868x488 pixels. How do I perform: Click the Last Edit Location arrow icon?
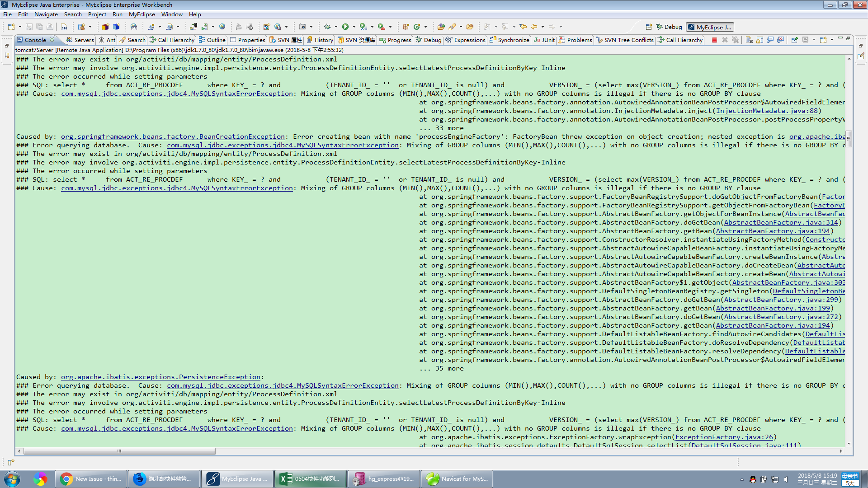[x=523, y=27]
